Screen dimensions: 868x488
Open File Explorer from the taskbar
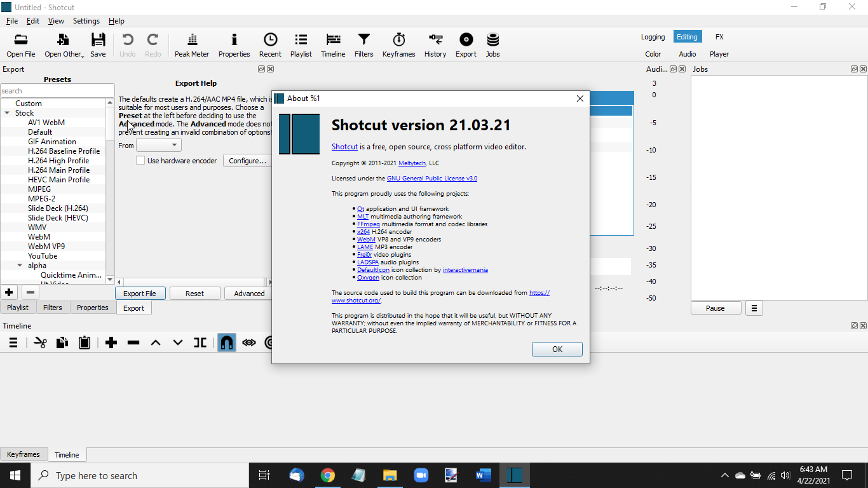click(x=390, y=475)
